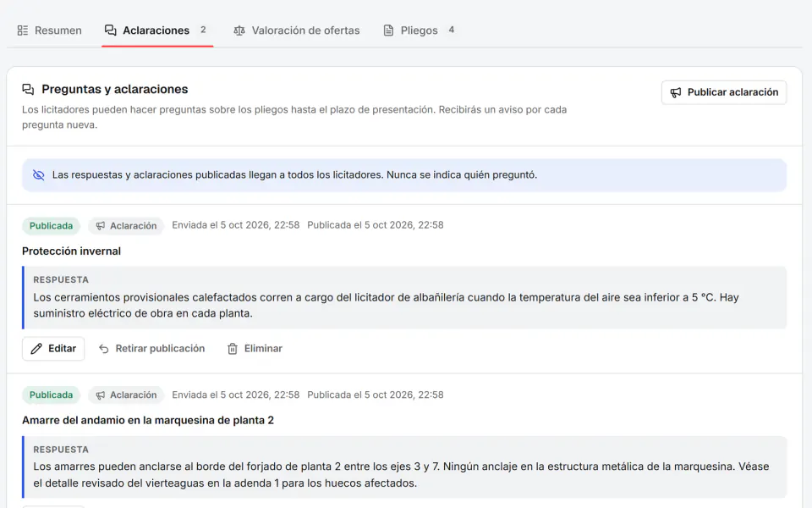
Task: Click megaphone icon in Publicar aclaración
Action: [676, 93]
